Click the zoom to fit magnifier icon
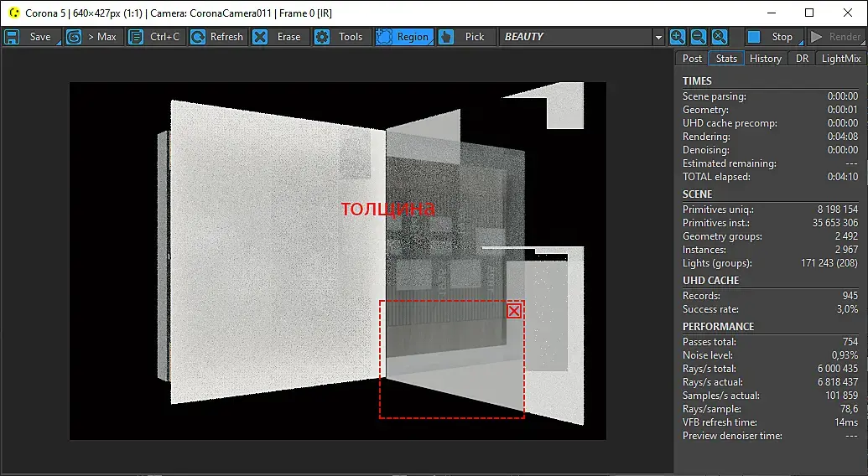This screenshot has height=476, width=868. [x=719, y=37]
